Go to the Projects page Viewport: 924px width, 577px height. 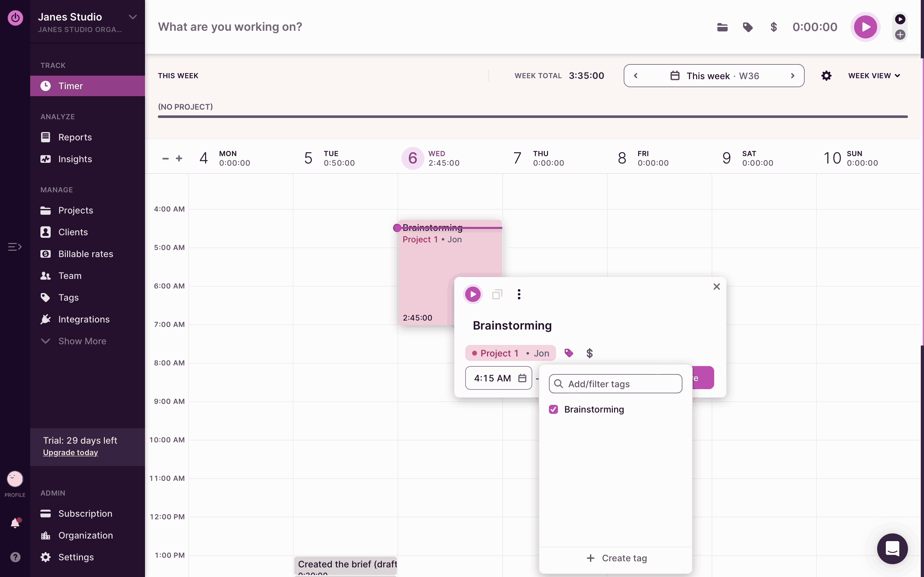click(76, 210)
